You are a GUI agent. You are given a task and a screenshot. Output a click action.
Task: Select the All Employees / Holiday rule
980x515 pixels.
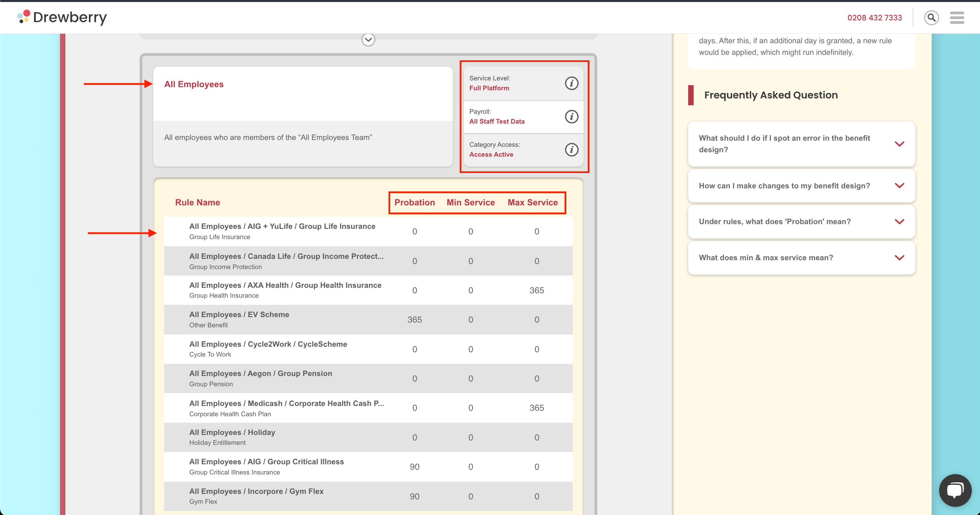coord(368,437)
